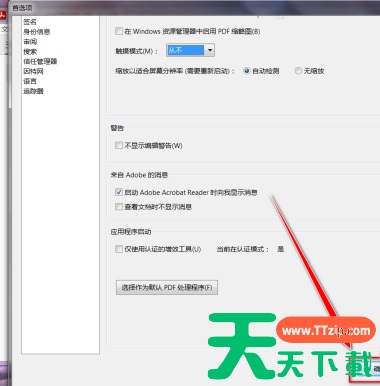Uncheck 启动 Adobe Acrobat Reader 时向我显示消息
Image resolution: width=380 pixels, height=386 pixels.
coord(119,192)
